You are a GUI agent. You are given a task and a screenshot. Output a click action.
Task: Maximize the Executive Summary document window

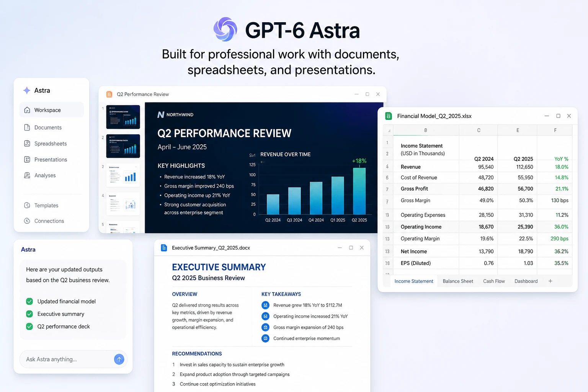tap(351, 248)
